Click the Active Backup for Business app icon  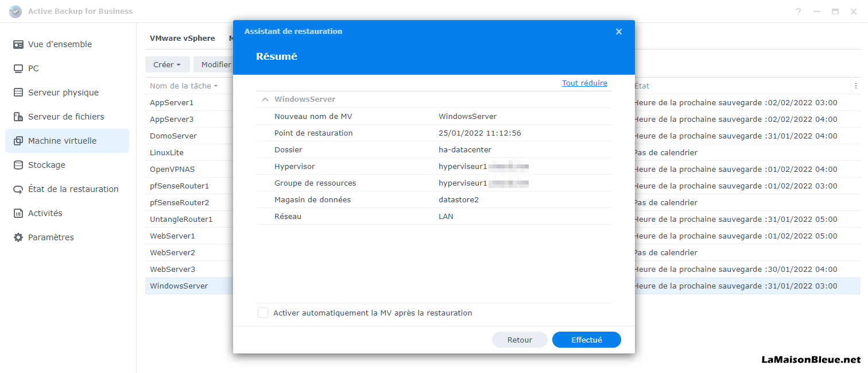coord(15,11)
